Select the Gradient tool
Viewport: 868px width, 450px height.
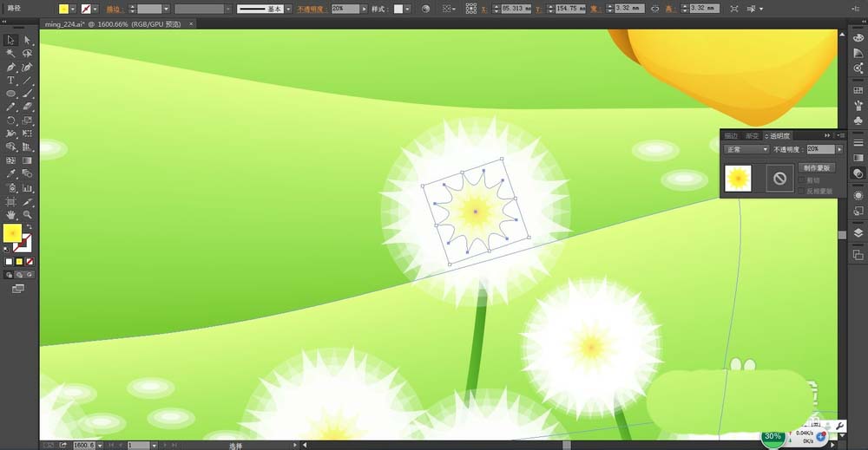coord(27,160)
